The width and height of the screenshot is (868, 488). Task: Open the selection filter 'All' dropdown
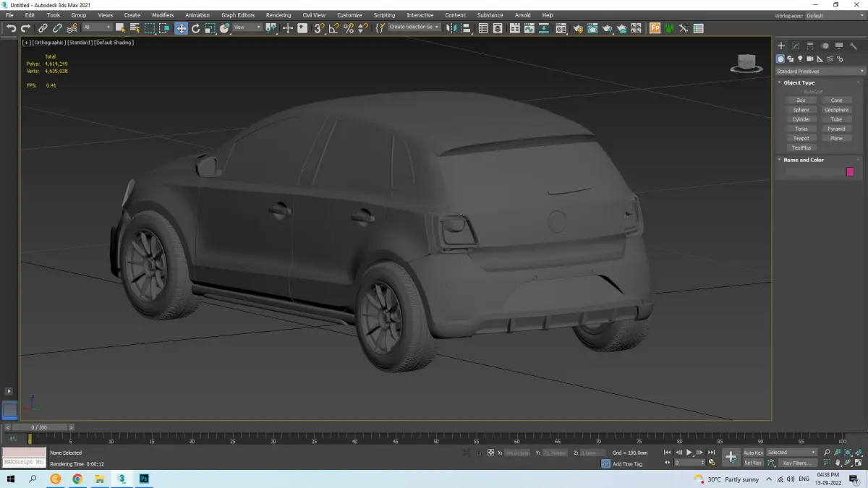(x=97, y=27)
